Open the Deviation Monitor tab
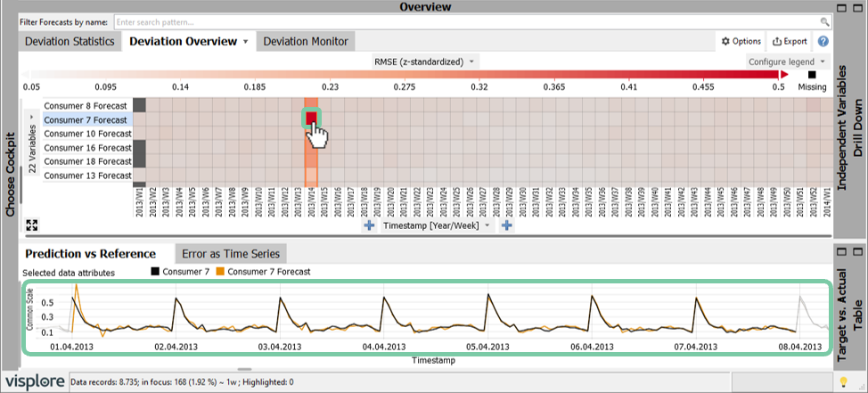Image resolution: width=868 pixels, height=393 pixels. tap(306, 41)
